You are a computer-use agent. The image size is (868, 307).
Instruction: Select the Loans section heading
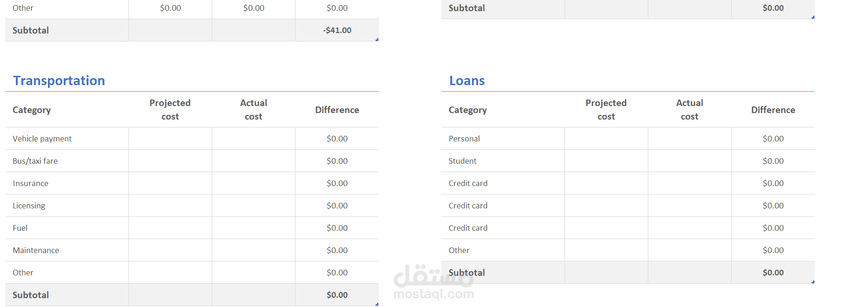(467, 80)
